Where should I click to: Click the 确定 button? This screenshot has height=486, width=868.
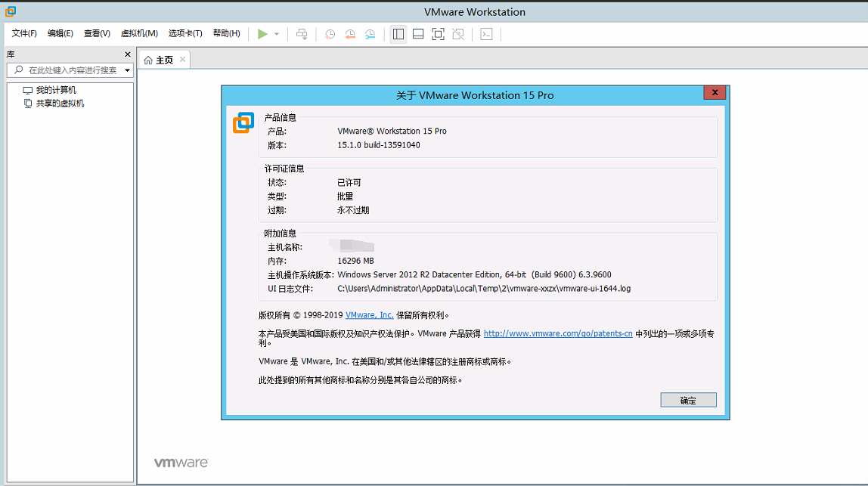tap(688, 400)
